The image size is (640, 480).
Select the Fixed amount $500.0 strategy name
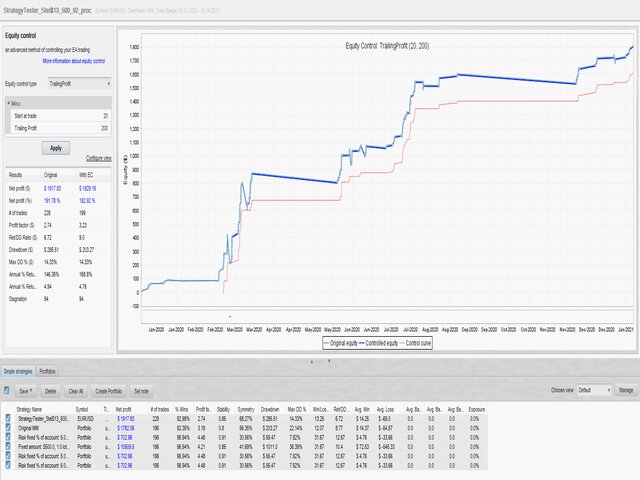click(43, 447)
